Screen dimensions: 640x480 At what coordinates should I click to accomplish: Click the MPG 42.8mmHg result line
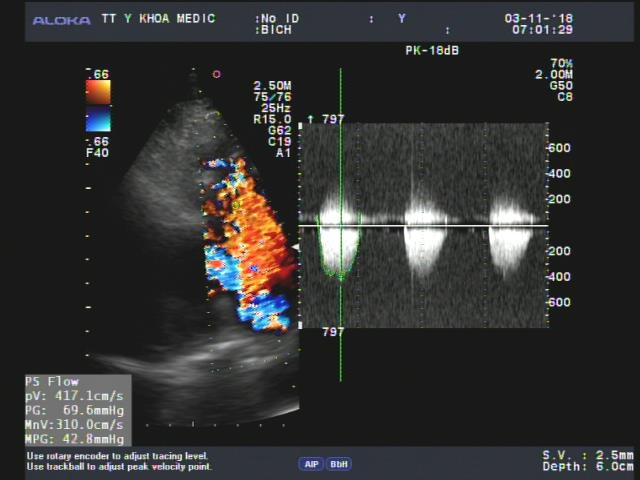[76, 439]
